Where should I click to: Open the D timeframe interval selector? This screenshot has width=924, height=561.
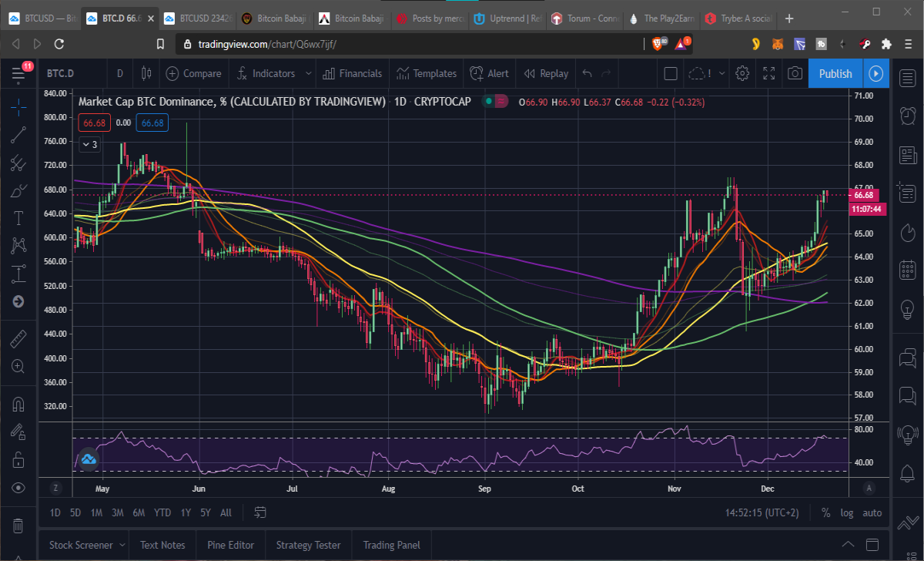[119, 73]
